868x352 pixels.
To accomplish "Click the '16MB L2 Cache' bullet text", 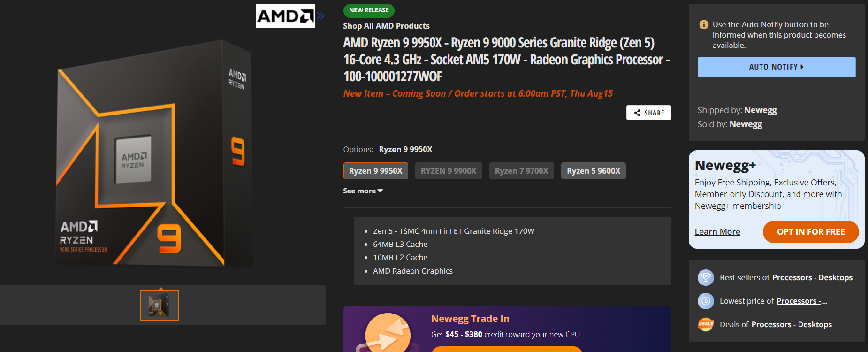I will [x=400, y=257].
